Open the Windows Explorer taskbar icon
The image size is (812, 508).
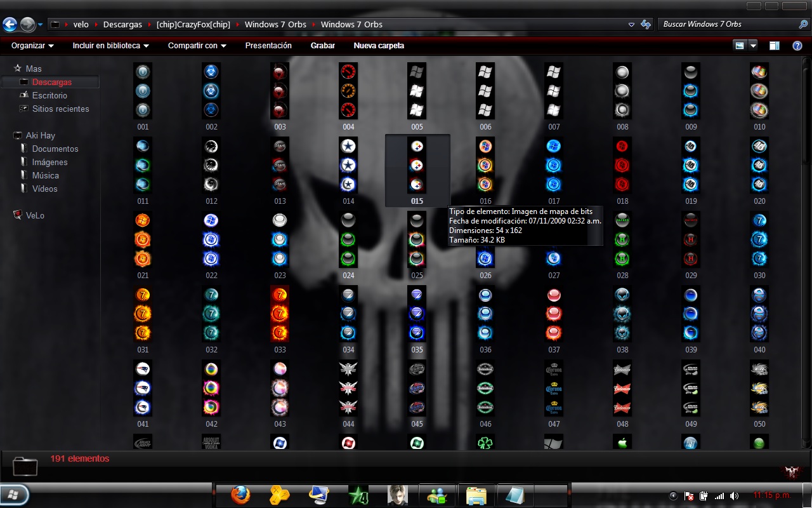(x=476, y=495)
